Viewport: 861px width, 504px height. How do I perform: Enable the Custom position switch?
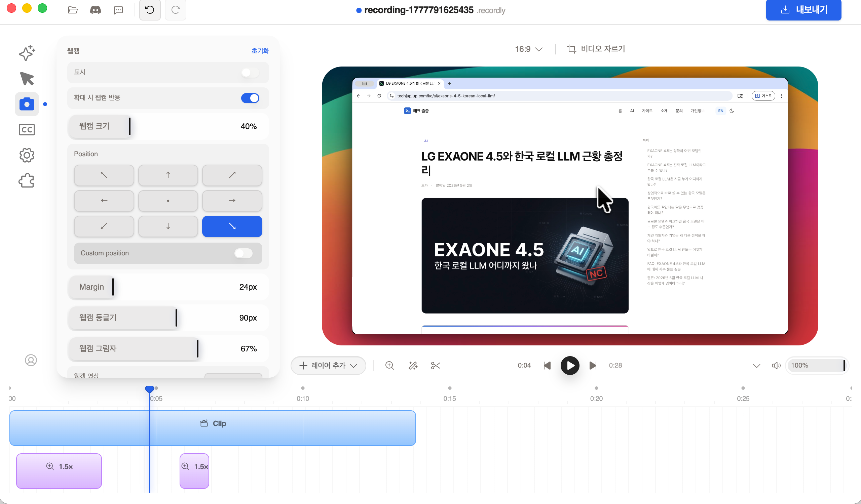point(243,253)
